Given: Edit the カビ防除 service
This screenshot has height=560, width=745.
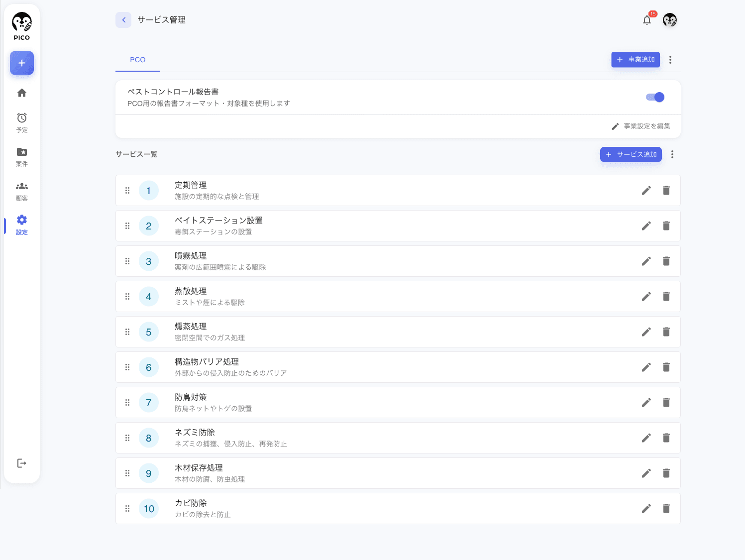Looking at the screenshot, I should 646,509.
